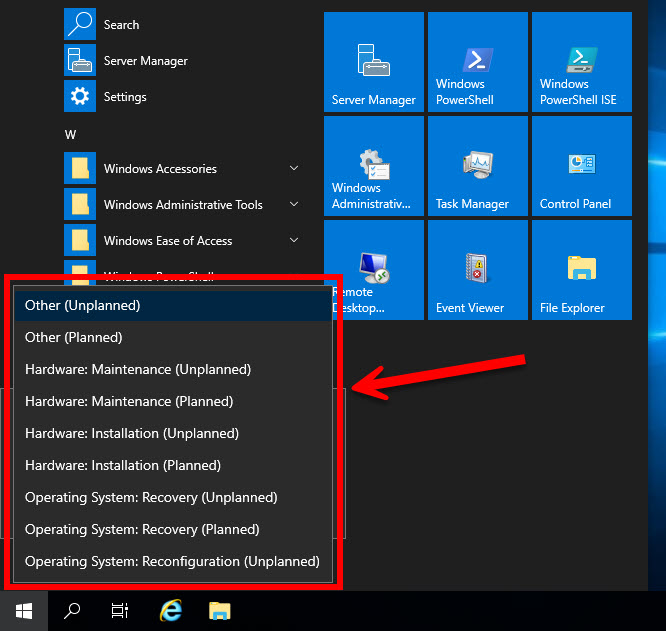Open Settings gear in the app list
This screenshot has height=631, width=666.
coord(80,96)
